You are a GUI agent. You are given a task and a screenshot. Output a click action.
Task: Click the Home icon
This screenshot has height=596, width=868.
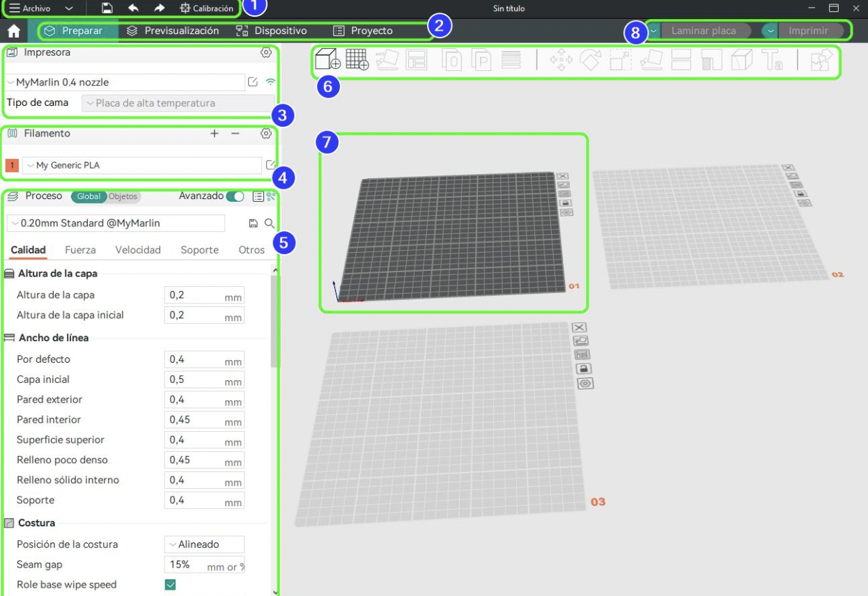13,31
